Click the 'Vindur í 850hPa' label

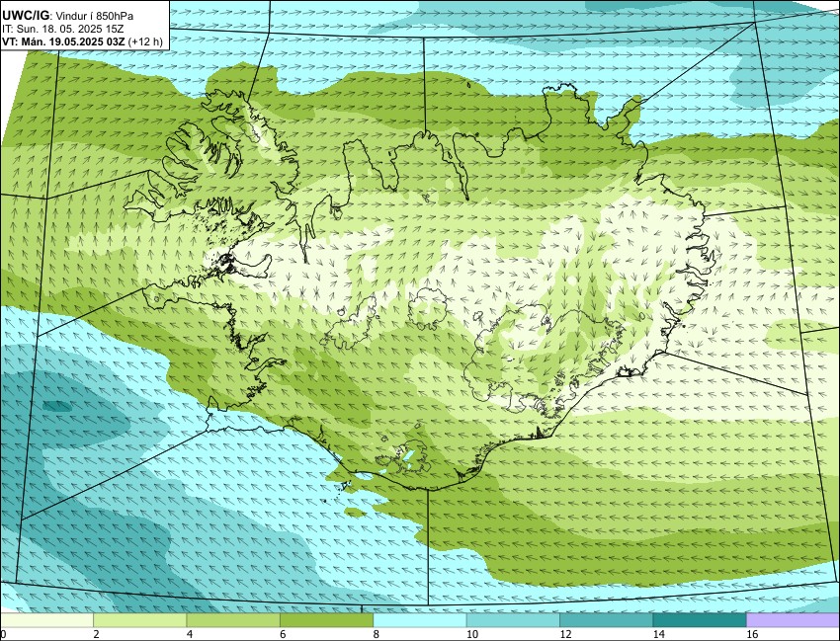[x=95, y=17]
